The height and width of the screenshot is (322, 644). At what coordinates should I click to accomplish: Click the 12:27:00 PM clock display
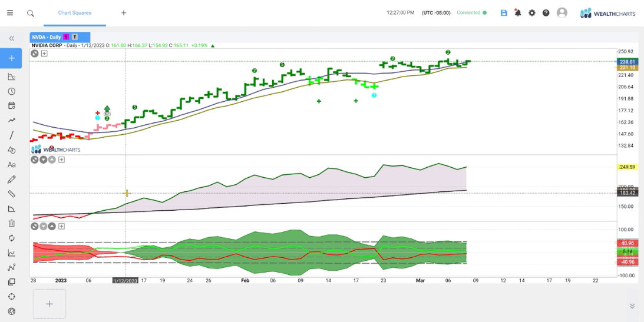click(401, 13)
